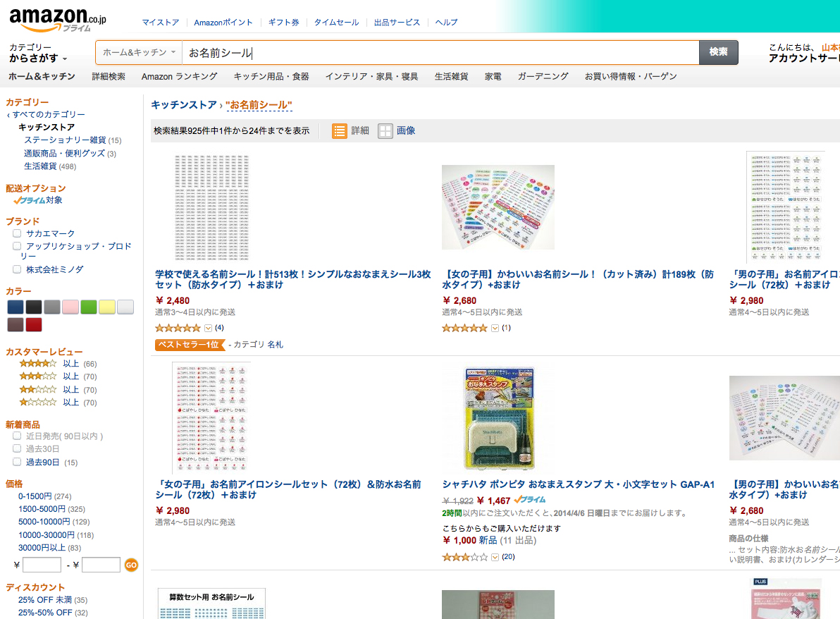Open star rating popup for ¥2,480 product
This screenshot has width=840, height=619.
click(208, 328)
